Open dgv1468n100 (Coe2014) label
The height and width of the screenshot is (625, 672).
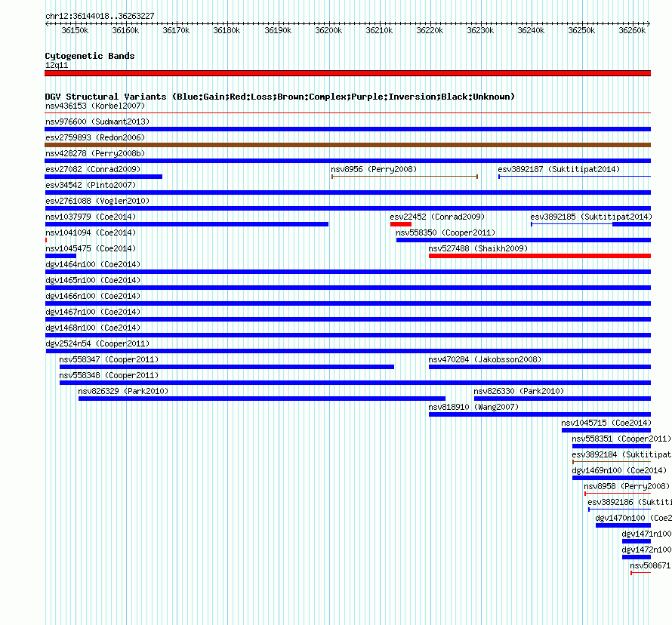93,328
